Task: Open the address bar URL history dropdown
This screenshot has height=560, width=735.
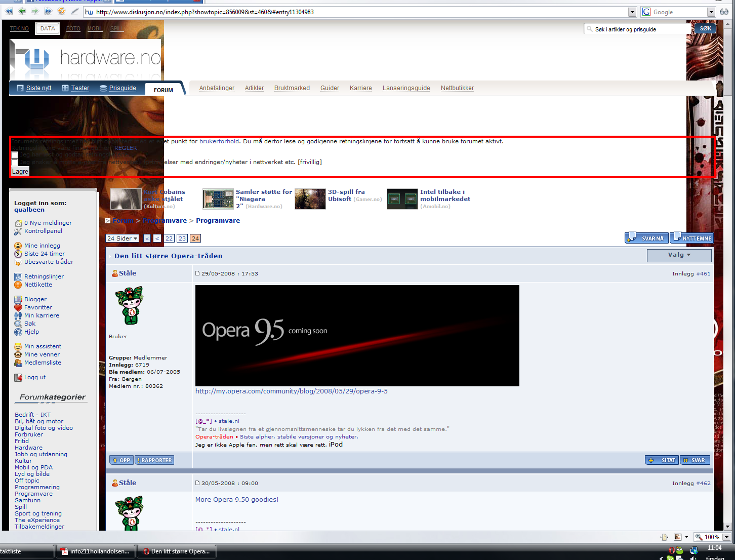Action: pos(632,12)
